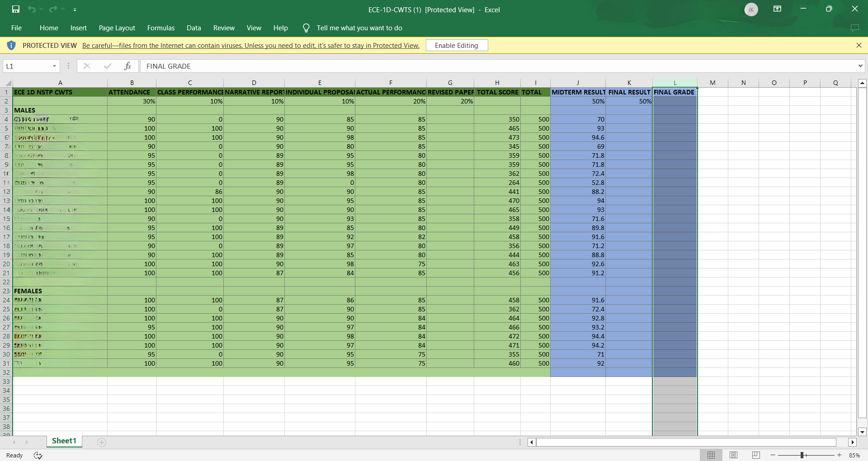Click the FEMALES label cell
Image resolution: width=868 pixels, height=461 pixels.
pos(60,291)
